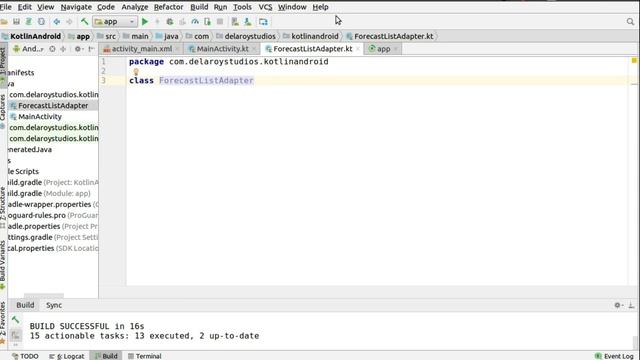640x360 pixels.
Task: Click the collapse all icon in Project panel
Action: (x=63, y=49)
